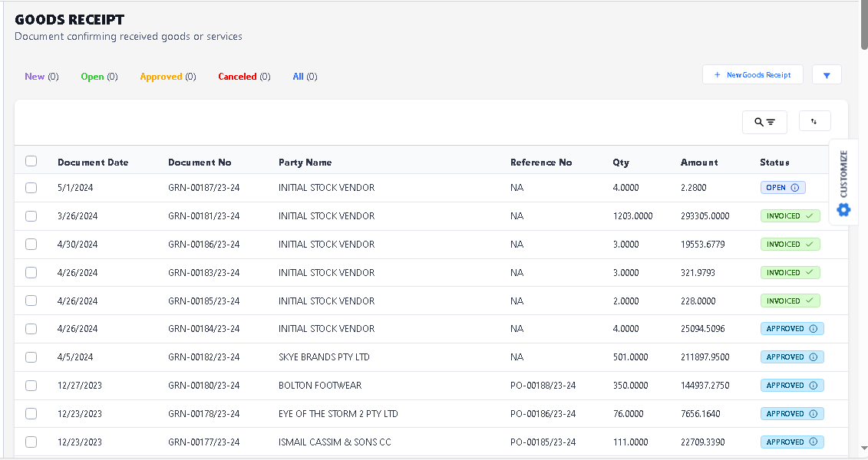Sort by the Amount column header
Viewport: 868px width, 460px height.
(699, 163)
